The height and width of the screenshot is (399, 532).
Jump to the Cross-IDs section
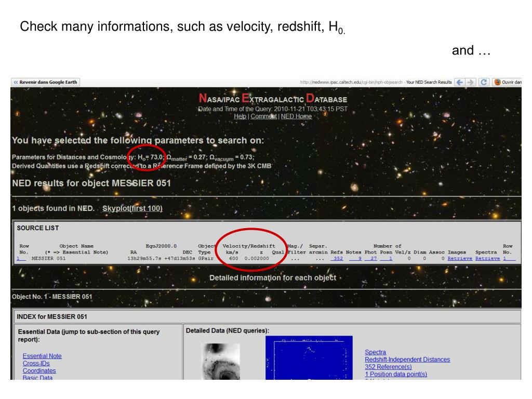coord(36,363)
